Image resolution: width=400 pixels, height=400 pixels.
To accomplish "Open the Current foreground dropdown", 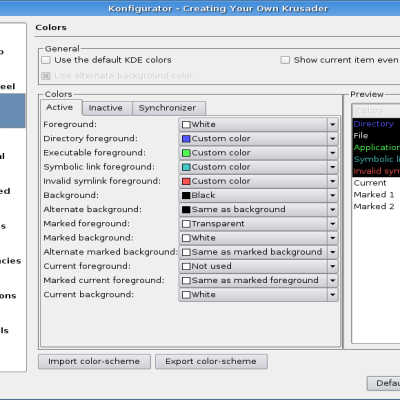I will pyautogui.click(x=259, y=266).
